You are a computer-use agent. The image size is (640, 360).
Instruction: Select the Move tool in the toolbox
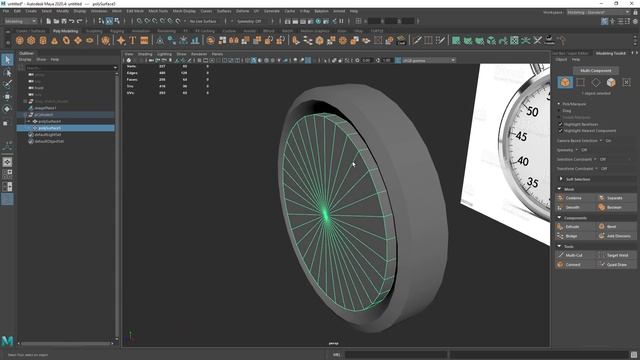7,97
